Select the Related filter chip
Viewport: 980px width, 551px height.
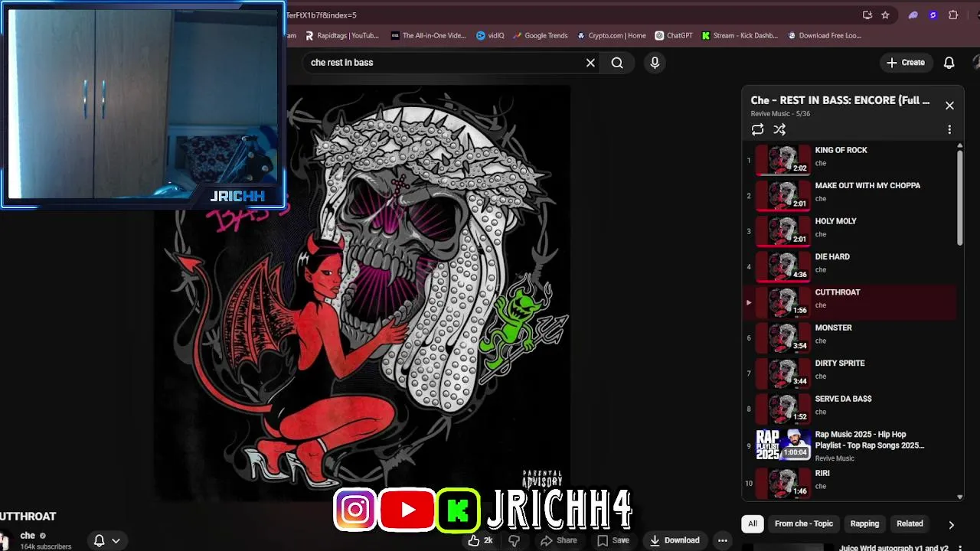pyautogui.click(x=910, y=523)
